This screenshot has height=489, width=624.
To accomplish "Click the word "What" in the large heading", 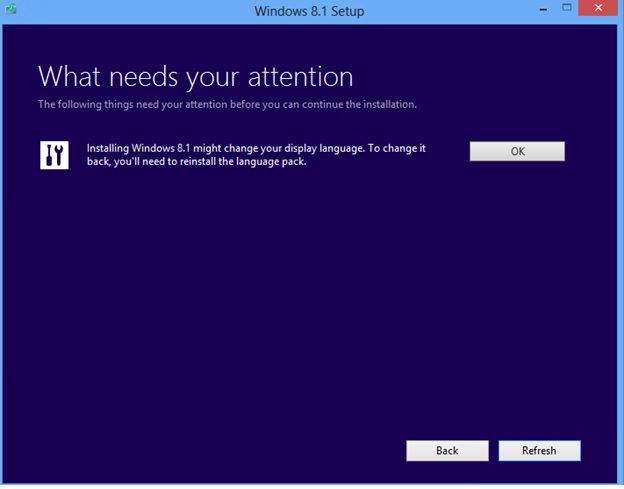I will click(69, 76).
